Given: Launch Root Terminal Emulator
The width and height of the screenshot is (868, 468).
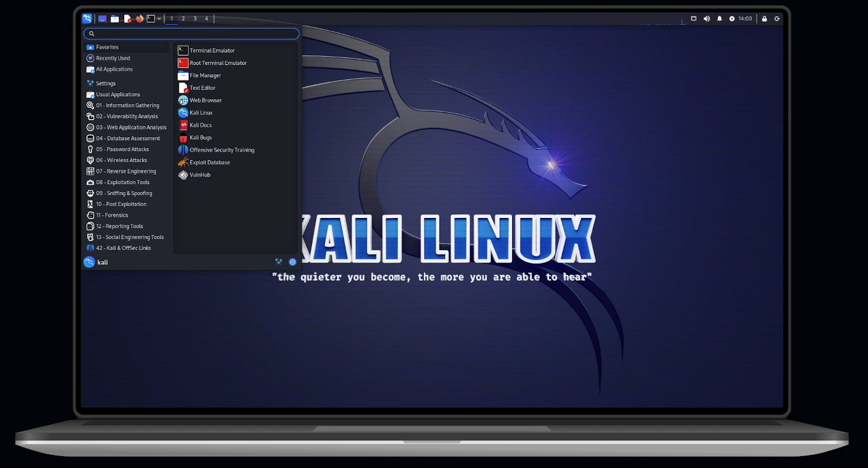Looking at the screenshot, I should (237, 63).
